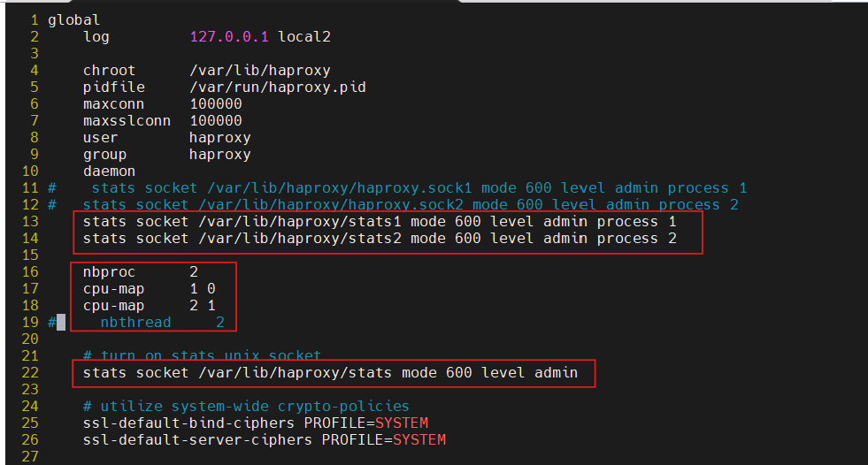The height and width of the screenshot is (465, 868).
Task: Click the /var/lib/haproxy/stats path on line 22
Action: (x=296, y=373)
